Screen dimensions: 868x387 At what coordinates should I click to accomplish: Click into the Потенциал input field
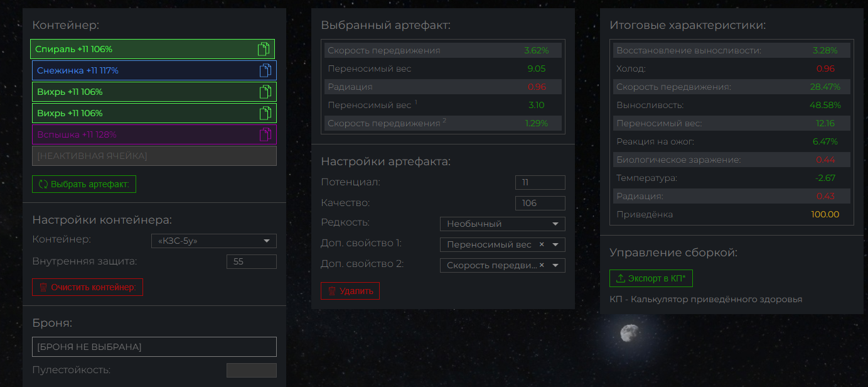coord(540,182)
